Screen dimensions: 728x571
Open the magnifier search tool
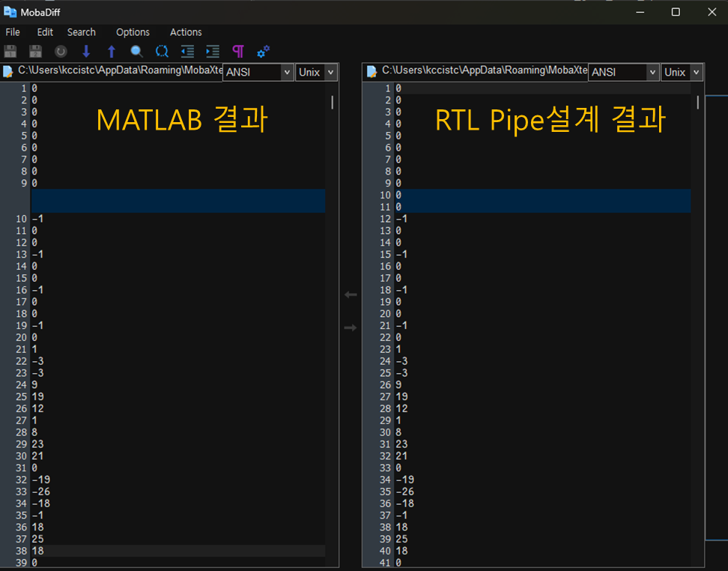(x=136, y=52)
